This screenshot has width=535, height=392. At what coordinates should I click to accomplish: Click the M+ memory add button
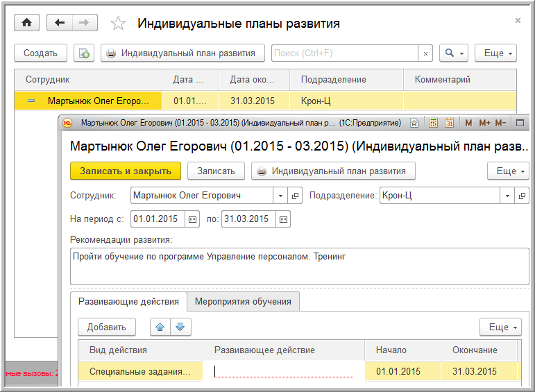(484, 123)
